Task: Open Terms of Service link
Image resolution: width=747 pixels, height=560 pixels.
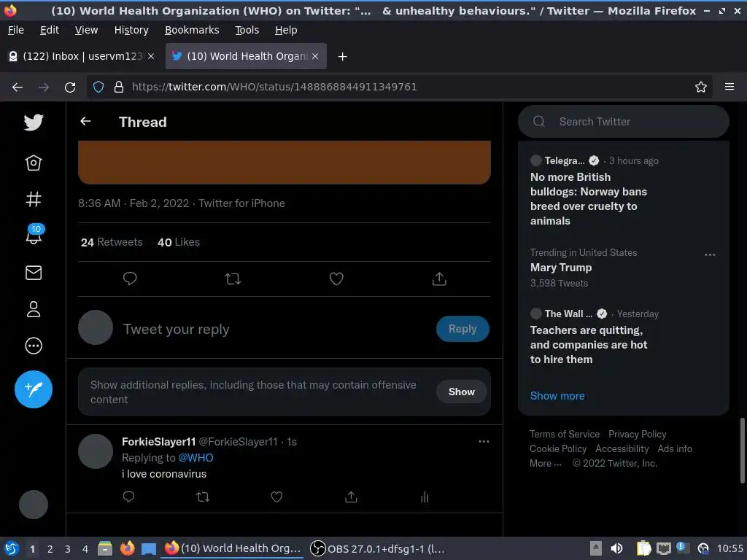Action: [565, 434]
